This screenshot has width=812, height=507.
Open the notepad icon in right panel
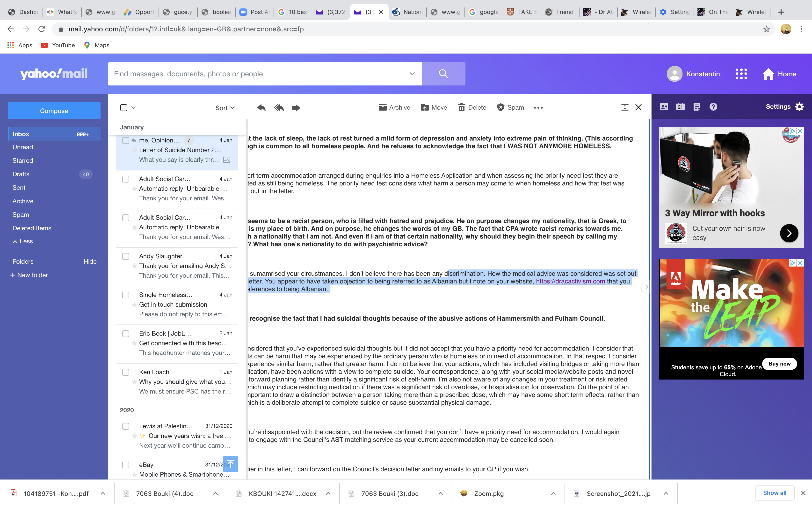click(x=696, y=107)
